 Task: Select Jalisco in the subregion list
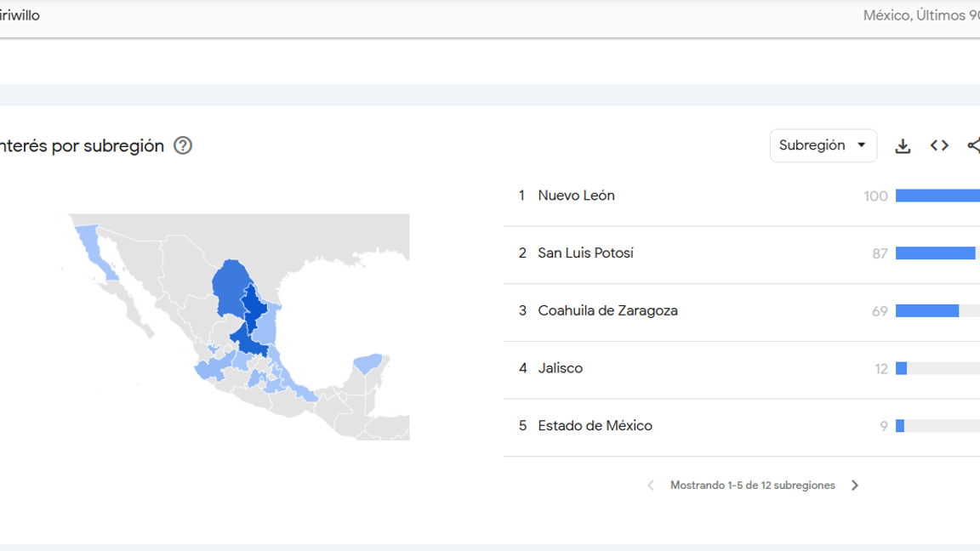click(561, 367)
